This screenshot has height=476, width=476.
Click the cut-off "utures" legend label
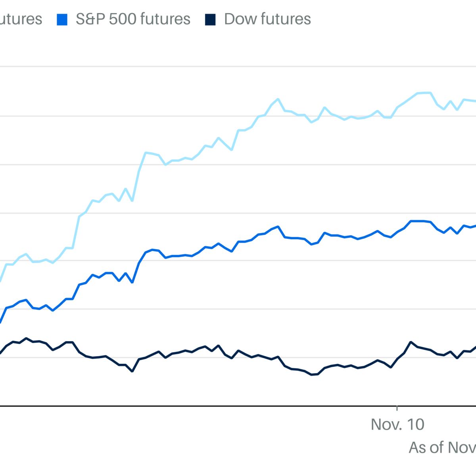coord(21,19)
